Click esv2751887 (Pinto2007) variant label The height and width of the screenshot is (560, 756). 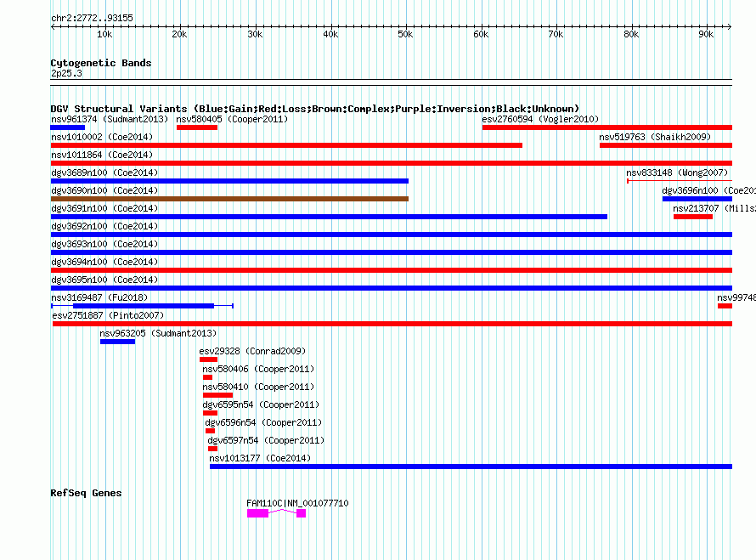click(108, 315)
